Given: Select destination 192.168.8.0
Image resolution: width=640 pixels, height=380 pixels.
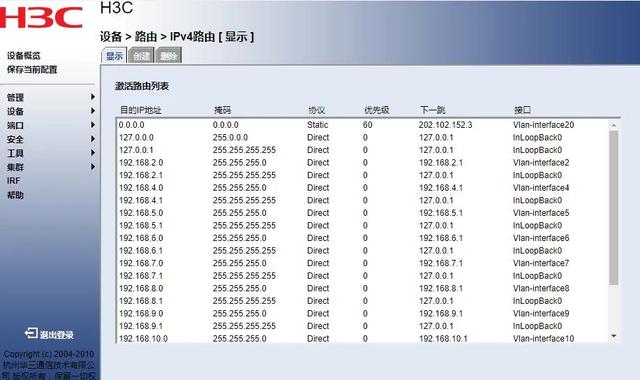Looking at the screenshot, I should coord(141,288).
